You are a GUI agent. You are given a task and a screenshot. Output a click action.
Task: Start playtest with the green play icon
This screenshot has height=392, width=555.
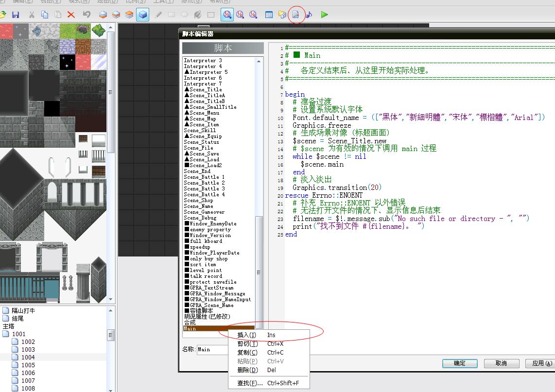(324, 15)
